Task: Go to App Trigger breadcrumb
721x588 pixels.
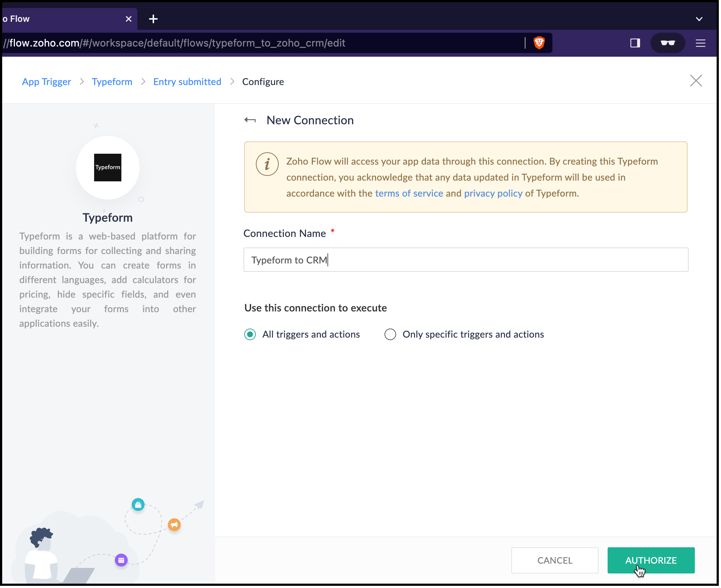Action: (x=47, y=82)
